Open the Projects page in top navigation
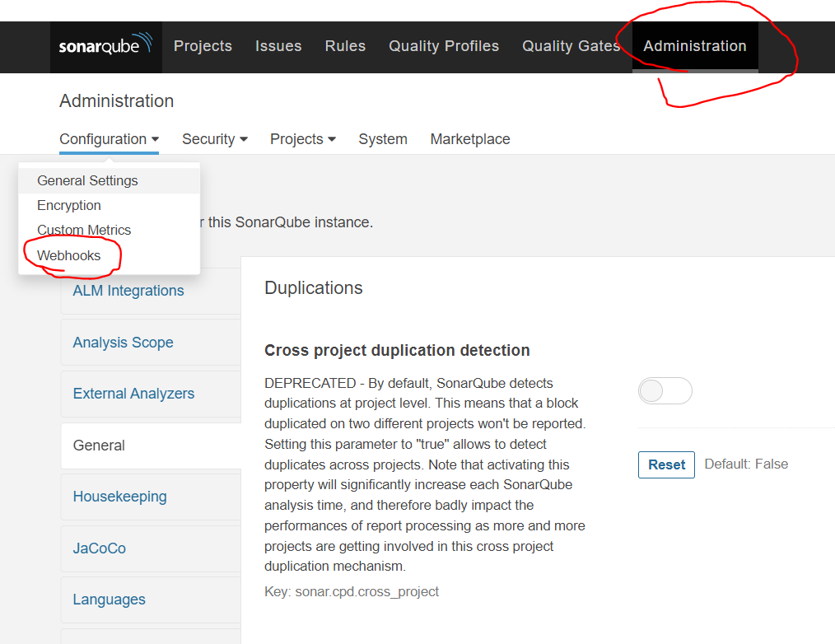This screenshot has width=835, height=644. click(203, 46)
